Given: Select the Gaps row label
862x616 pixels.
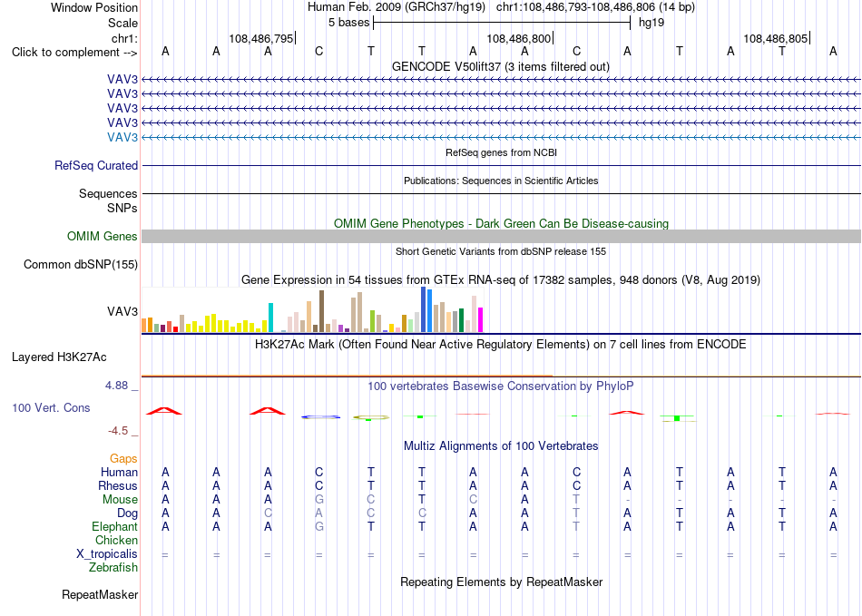Looking at the screenshot, I should pos(123,458).
